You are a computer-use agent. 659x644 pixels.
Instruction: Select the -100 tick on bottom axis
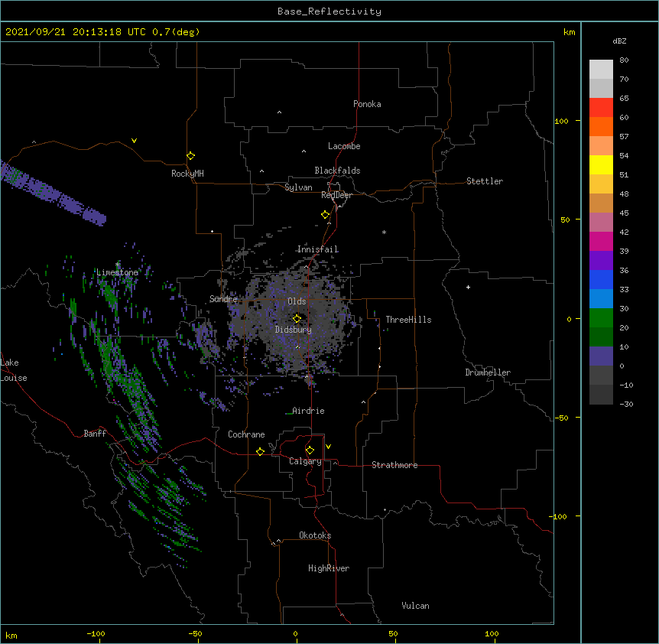96,633
